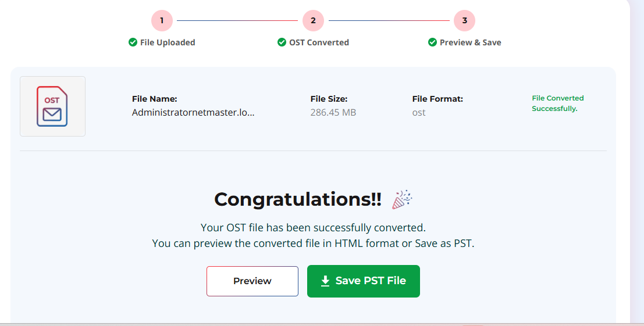The width and height of the screenshot is (644, 326).
Task: Click the OST file envelope icon
Action: [x=52, y=106]
